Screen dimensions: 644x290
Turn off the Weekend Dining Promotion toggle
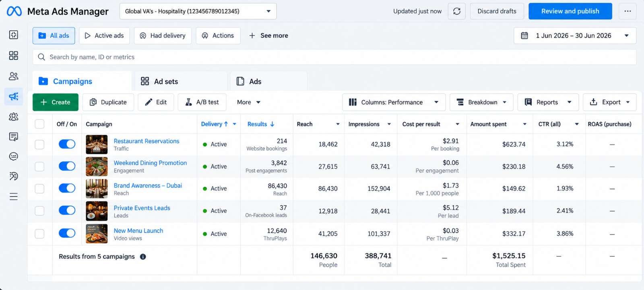(67, 166)
